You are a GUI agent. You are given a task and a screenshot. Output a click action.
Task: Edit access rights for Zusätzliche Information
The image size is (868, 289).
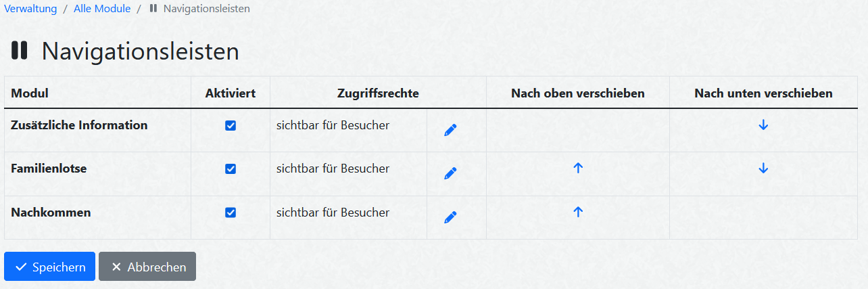[450, 130]
